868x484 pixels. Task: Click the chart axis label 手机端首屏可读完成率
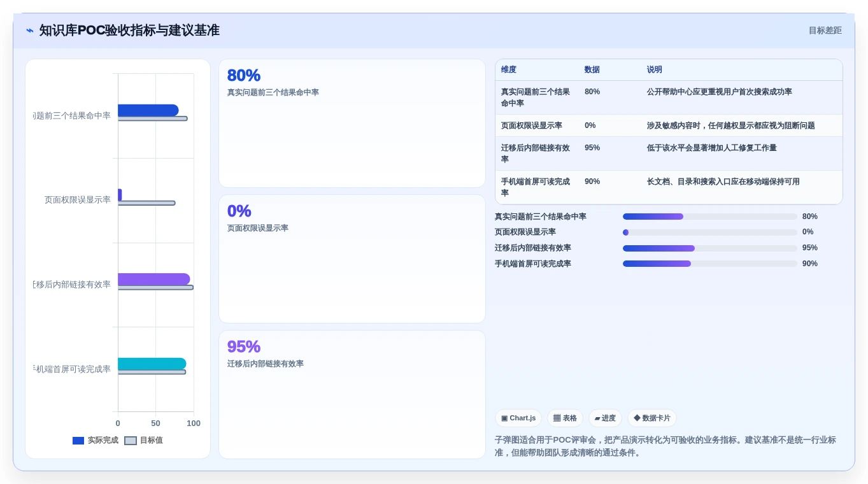pos(73,369)
